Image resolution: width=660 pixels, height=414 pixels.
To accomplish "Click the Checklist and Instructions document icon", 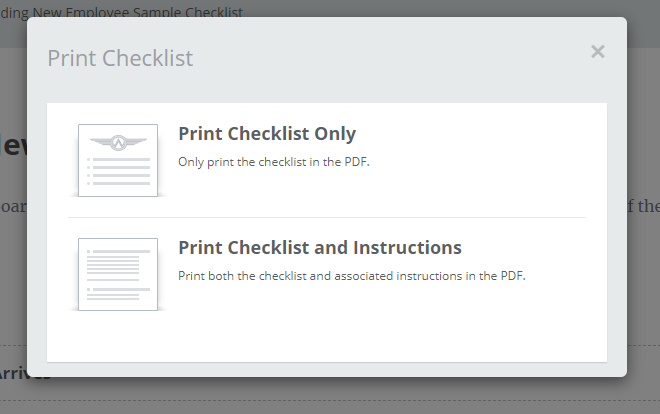I will (118, 274).
